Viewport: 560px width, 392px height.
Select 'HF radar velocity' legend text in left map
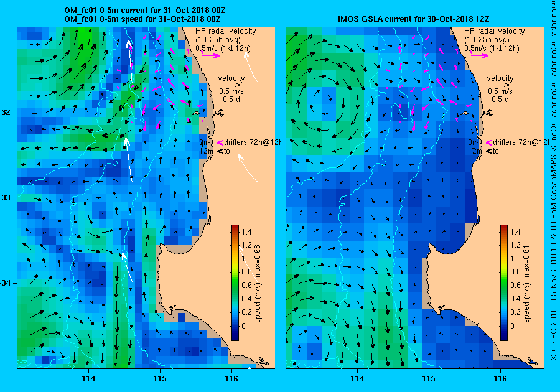point(226,31)
